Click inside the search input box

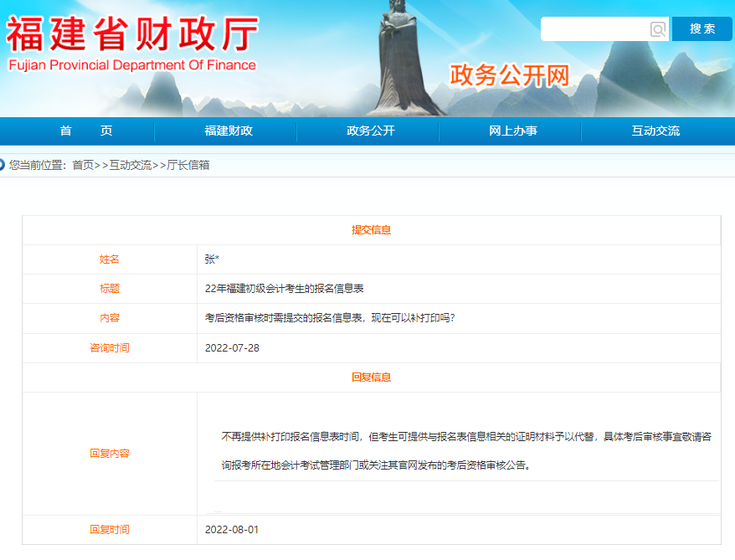[596, 29]
